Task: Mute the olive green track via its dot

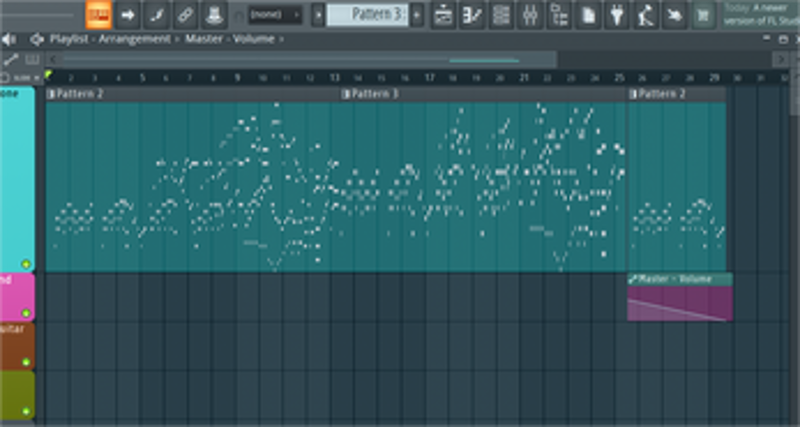Action: (x=26, y=411)
